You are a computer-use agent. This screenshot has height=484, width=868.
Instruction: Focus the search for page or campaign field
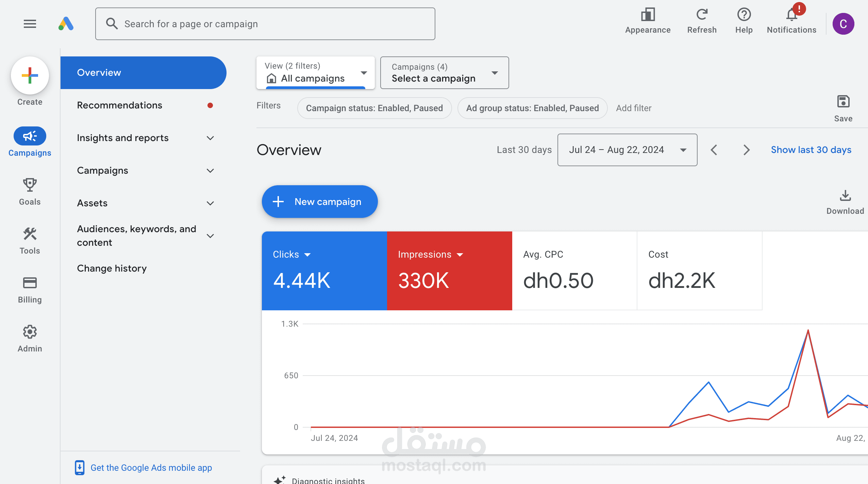click(265, 24)
